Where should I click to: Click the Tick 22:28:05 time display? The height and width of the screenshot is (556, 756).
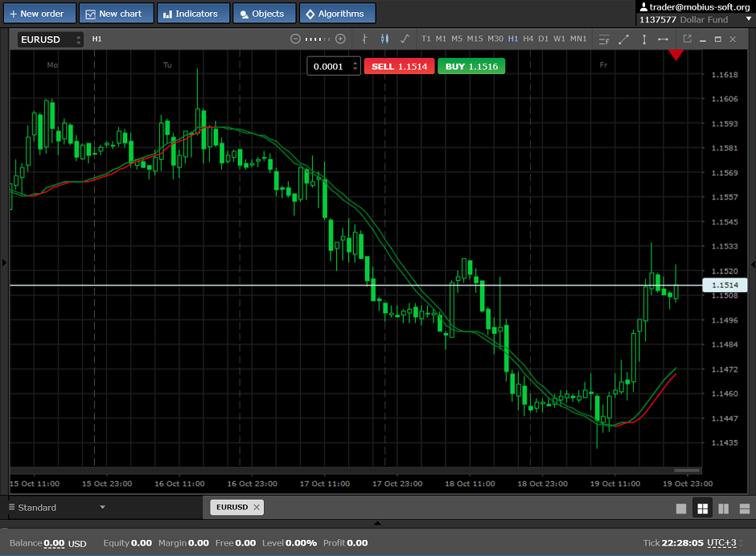673,543
